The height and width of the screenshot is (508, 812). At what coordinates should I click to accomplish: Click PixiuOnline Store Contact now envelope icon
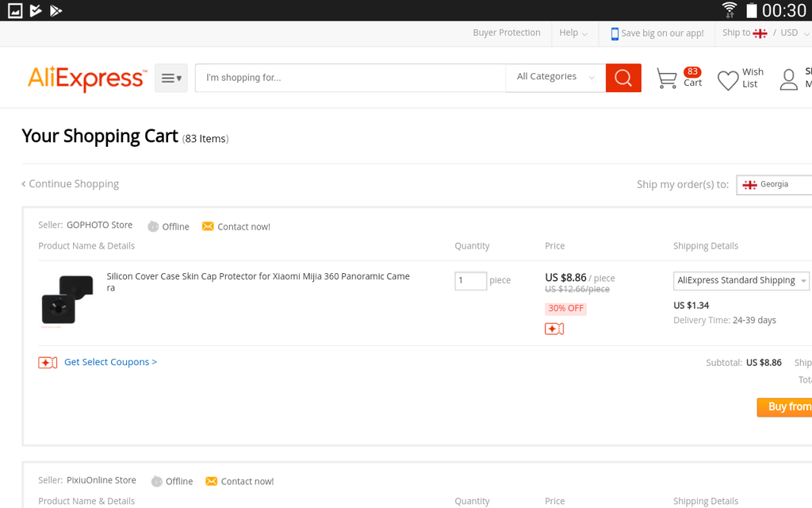(x=211, y=481)
